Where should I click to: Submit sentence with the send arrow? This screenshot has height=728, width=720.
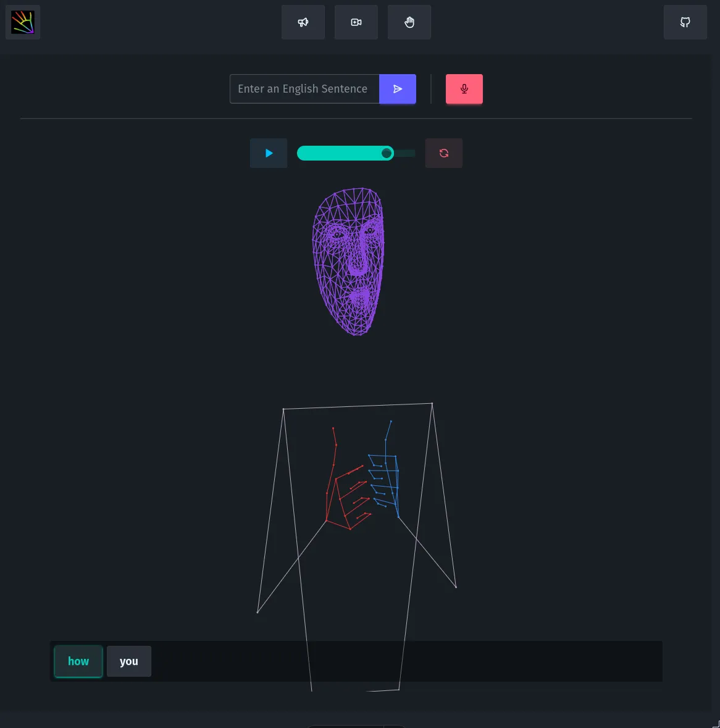tap(398, 89)
